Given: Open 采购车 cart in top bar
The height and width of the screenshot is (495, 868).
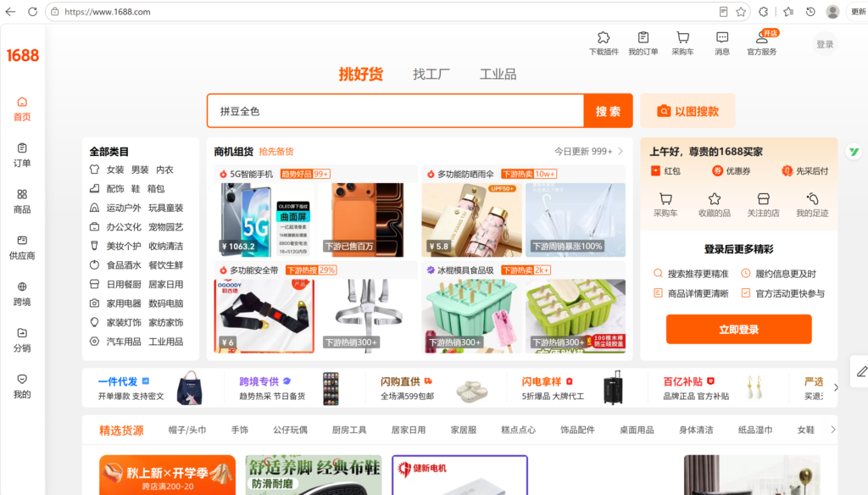Looking at the screenshot, I should point(682,43).
